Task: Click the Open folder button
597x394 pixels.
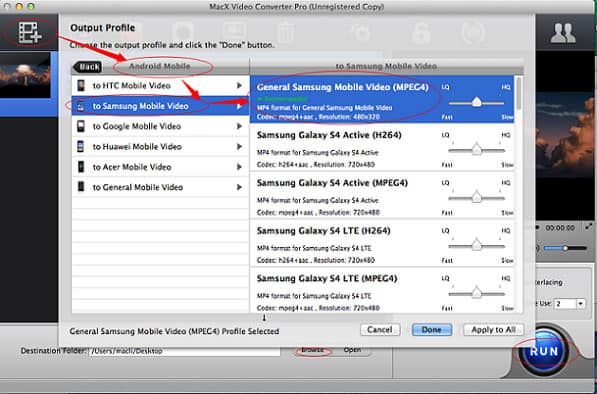Action: [x=352, y=350]
